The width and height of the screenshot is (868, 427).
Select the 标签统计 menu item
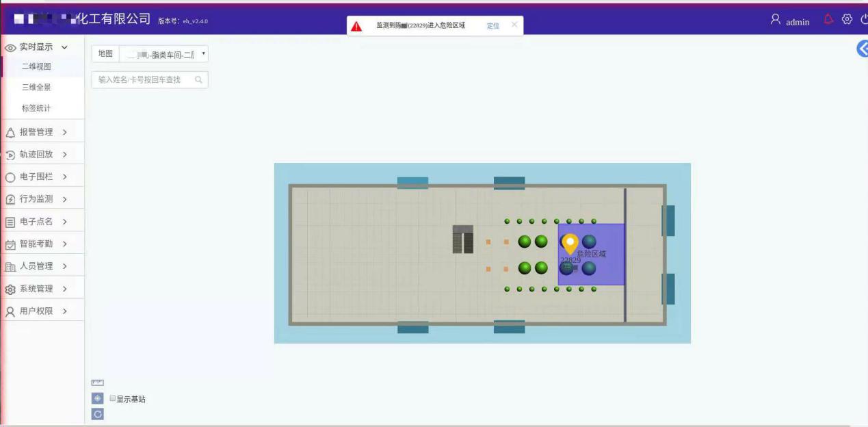(x=36, y=108)
